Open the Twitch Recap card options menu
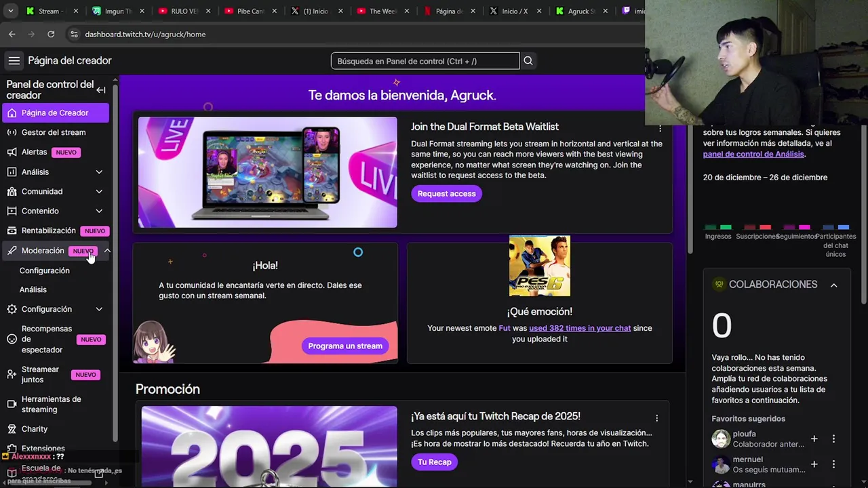Image resolution: width=868 pixels, height=488 pixels. [656, 418]
